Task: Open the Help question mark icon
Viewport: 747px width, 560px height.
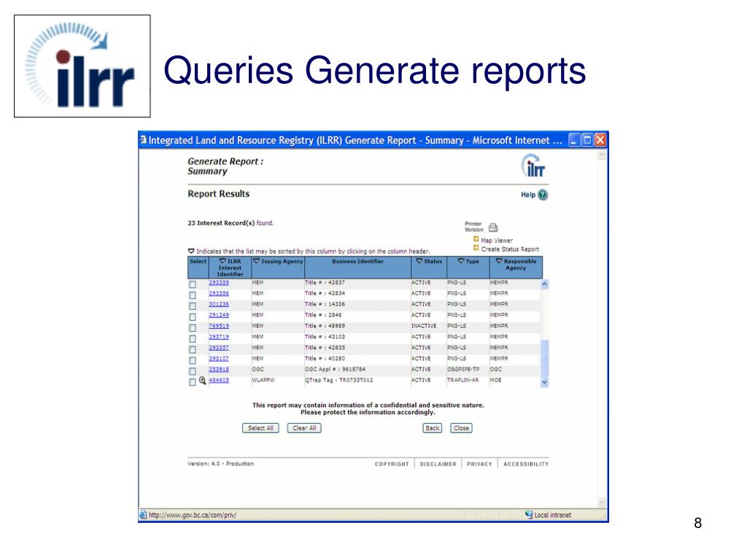Action: (x=543, y=195)
